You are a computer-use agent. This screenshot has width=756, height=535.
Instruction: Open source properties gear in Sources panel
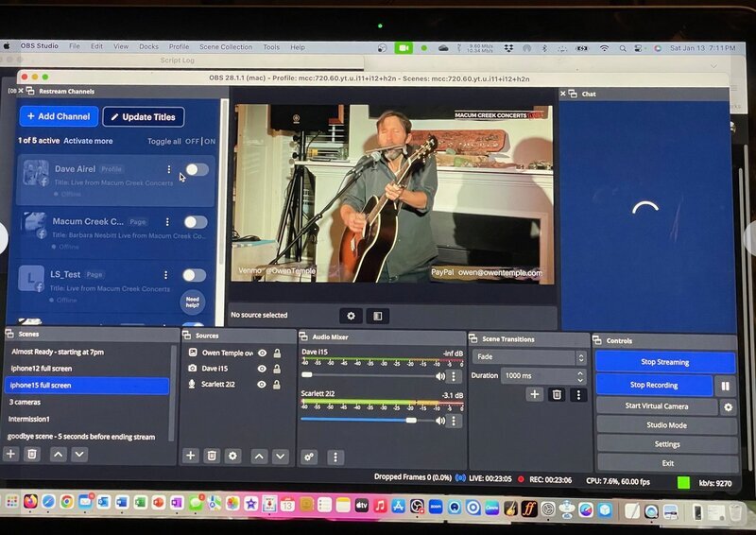[232, 456]
